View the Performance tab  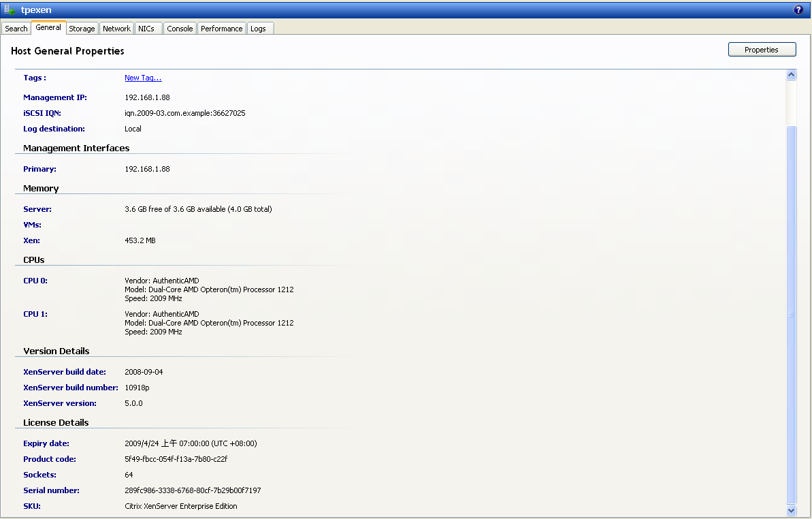(222, 29)
